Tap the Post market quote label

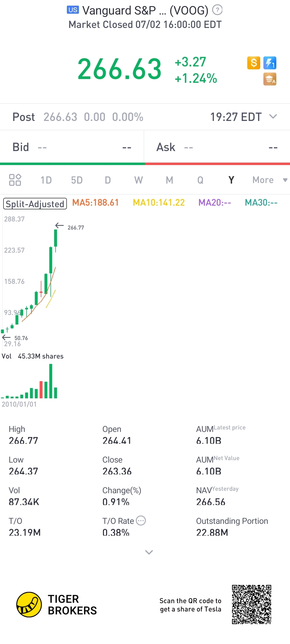24,117
